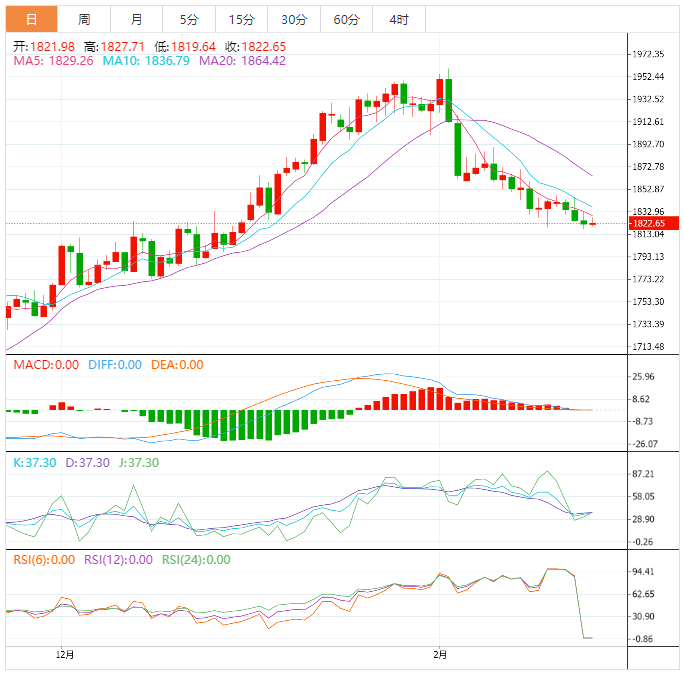Switch to the 周 (weekly) tab
The image size is (684, 675).
pyautogui.click(x=84, y=19)
